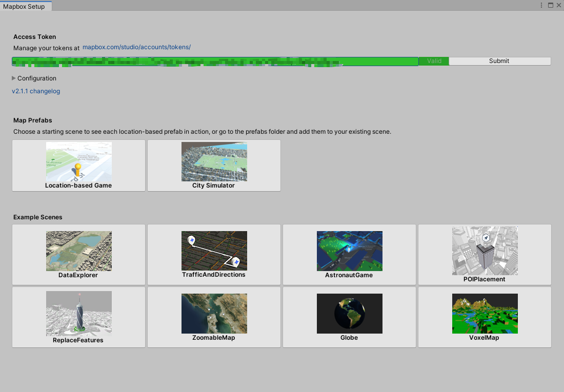The height and width of the screenshot is (392, 564).
Task: Open the mapbox.com tokens link
Action: [x=136, y=47]
